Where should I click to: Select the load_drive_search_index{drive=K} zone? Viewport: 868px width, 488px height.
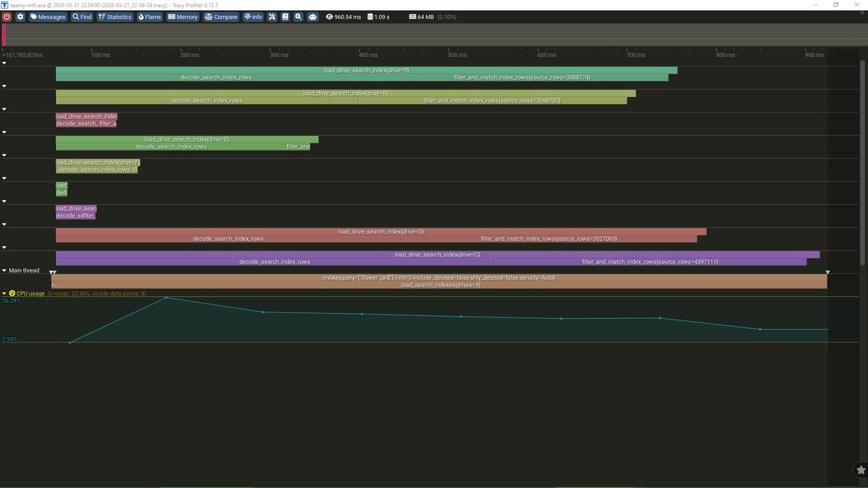[x=346, y=93]
